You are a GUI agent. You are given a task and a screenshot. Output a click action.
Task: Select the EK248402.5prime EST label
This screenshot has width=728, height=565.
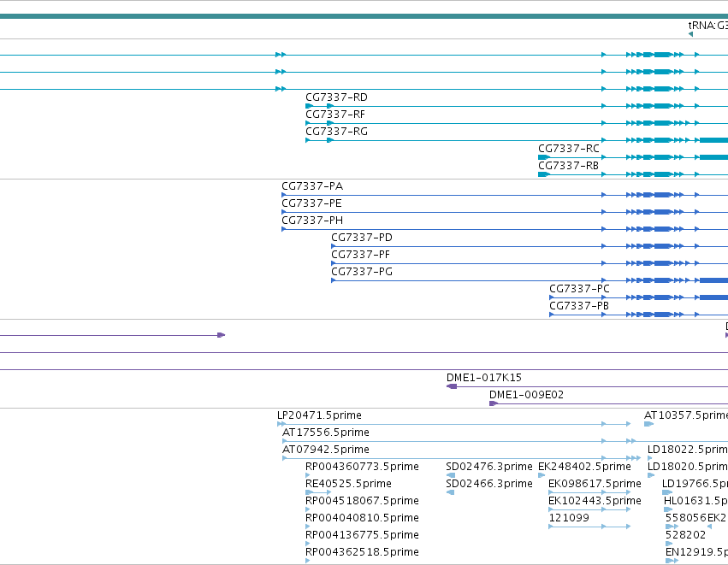pos(584,467)
